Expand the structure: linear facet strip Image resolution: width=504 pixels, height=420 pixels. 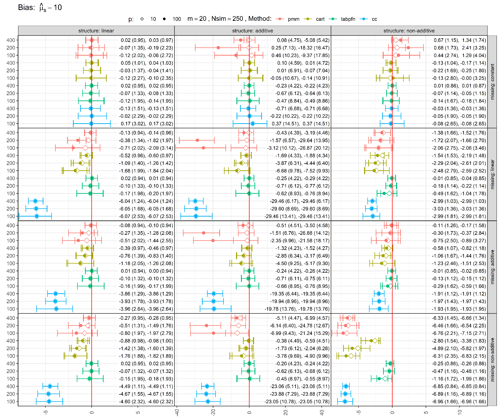tap(96, 31)
